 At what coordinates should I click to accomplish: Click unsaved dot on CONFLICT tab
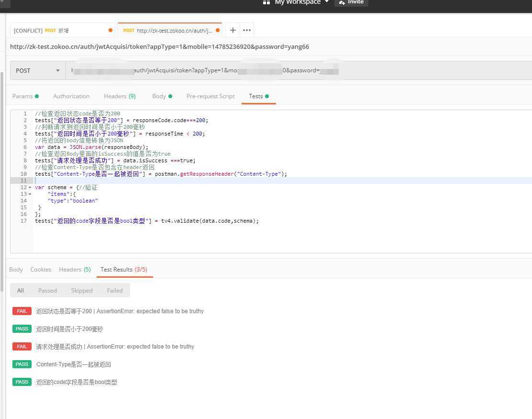point(110,30)
